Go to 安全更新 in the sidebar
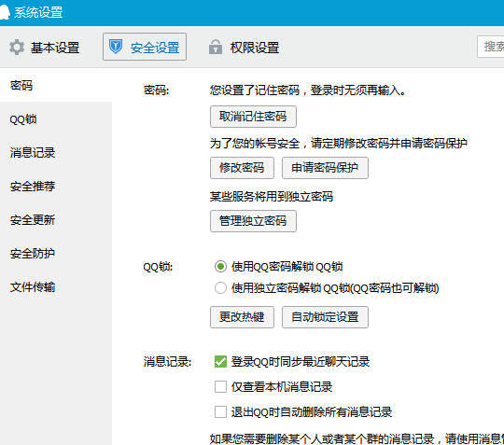 56,220
